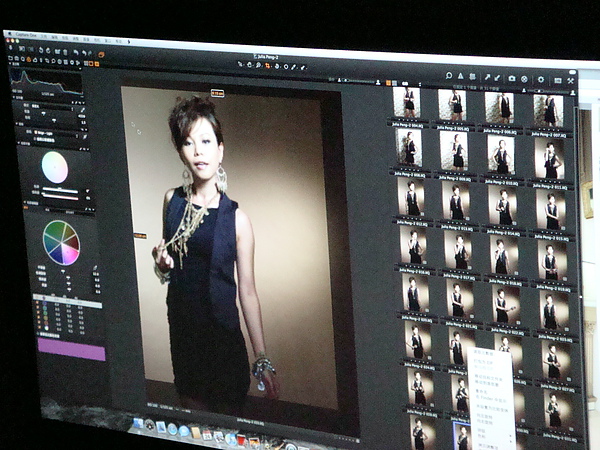Click the orange round icon in the top toolbar
The height and width of the screenshot is (450, 600).
pyautogui.click(x=101, y=54)
